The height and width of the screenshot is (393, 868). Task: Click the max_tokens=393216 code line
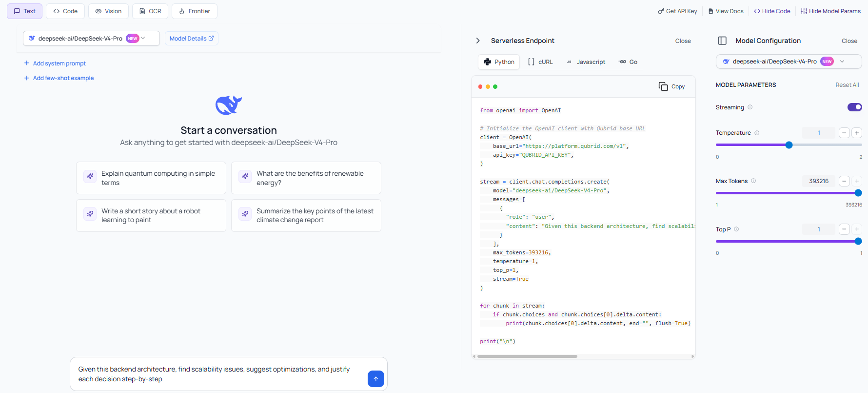click(x=522, y=253)
